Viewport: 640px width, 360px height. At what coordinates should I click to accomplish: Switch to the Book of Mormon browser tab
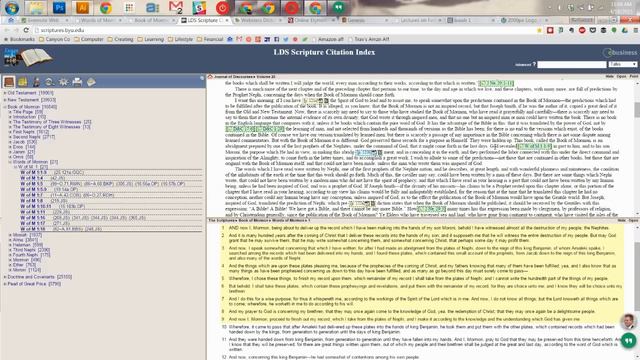[x=151, y=20]
